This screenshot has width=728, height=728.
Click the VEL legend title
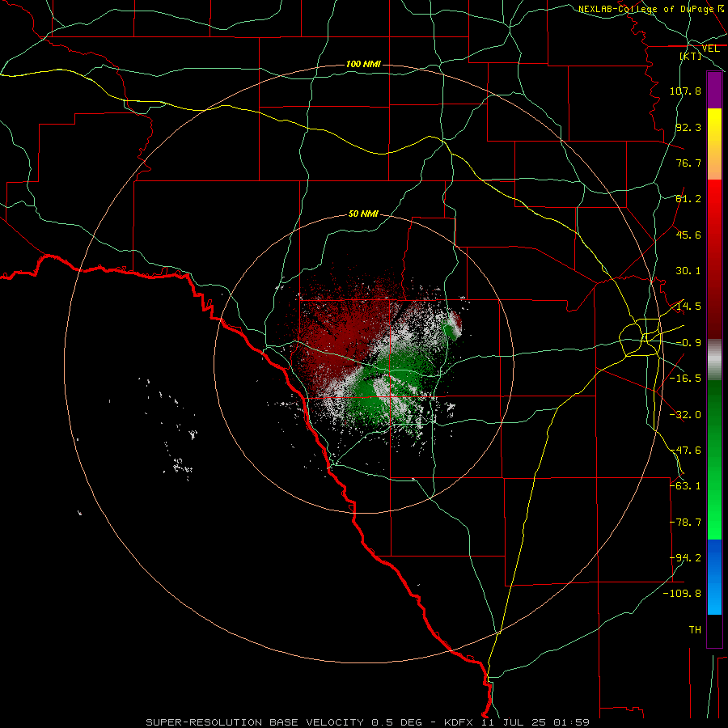coord(710,49)
